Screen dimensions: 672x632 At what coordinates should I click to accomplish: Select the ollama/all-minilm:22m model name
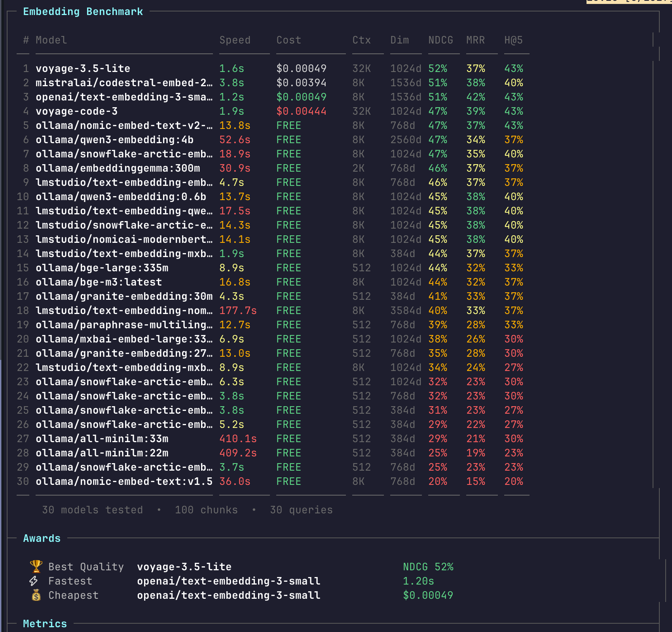pos(102,453)
